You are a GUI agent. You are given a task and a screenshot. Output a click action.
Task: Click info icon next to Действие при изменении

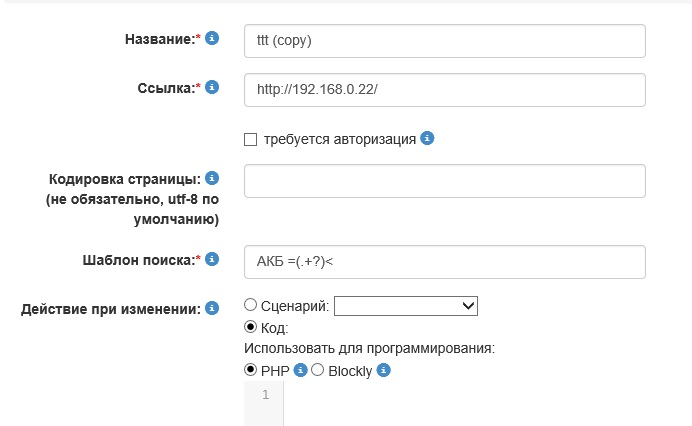212,308
